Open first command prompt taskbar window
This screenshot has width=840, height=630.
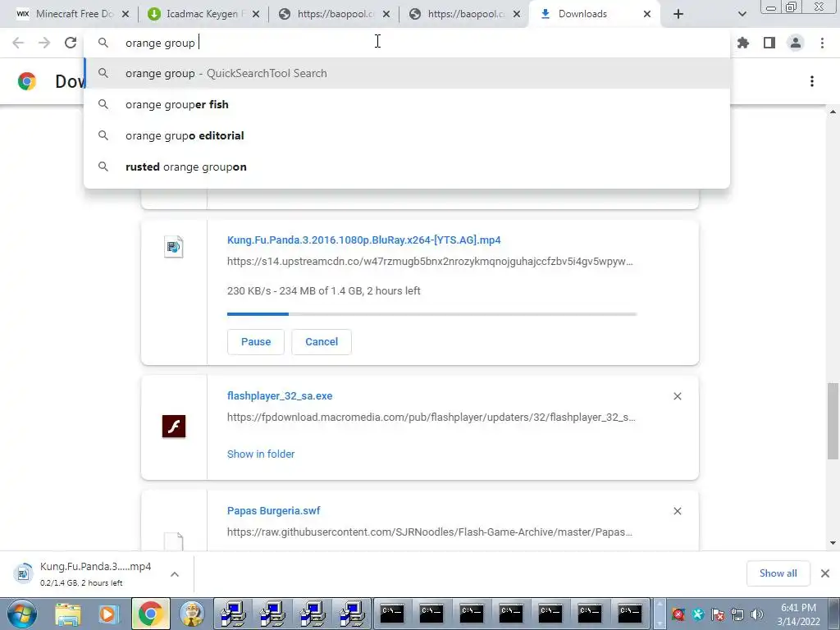point(392,614)
